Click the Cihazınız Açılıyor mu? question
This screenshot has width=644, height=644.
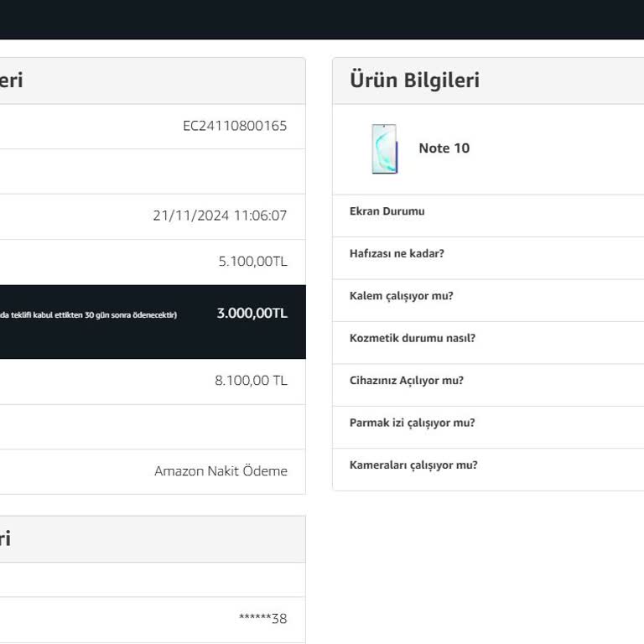407,381
